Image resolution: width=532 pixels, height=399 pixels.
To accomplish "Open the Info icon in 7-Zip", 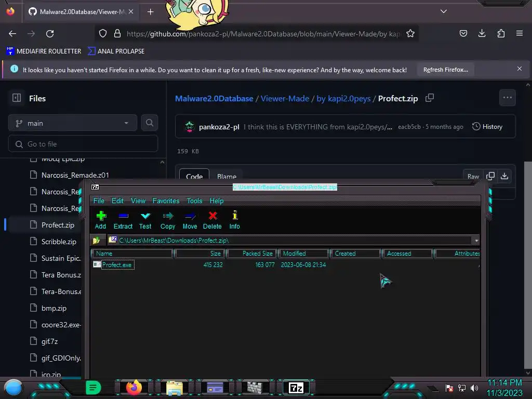I will (234, 220).
